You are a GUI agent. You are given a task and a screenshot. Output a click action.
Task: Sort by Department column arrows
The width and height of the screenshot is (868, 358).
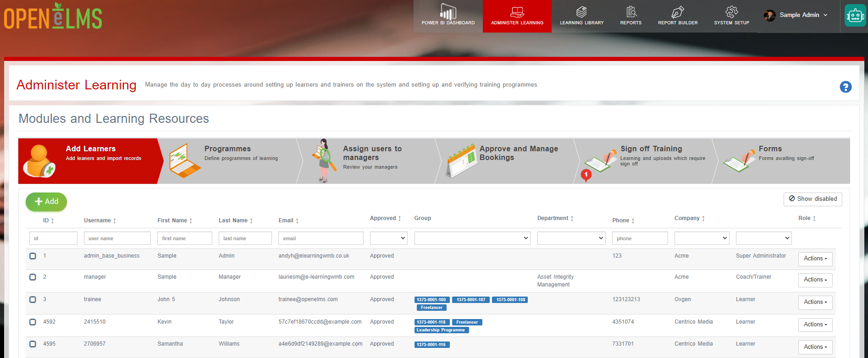(572, 218)
